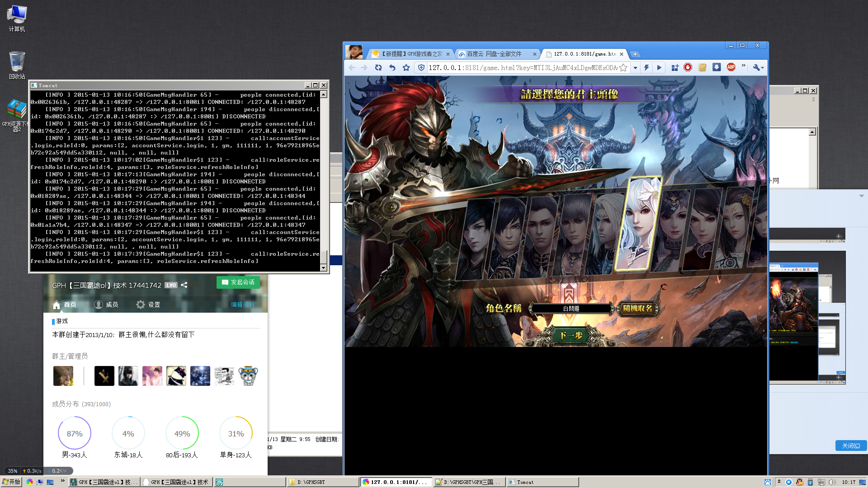Image resolution: width=868 pixels, height=488 pixels.
Task: Click the Tomcat console scrollbar down arrow
Action: pos(323,268)
